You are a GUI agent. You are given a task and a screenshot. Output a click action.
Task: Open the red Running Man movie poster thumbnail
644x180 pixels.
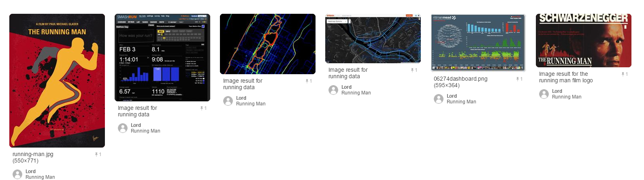[57, 81]
